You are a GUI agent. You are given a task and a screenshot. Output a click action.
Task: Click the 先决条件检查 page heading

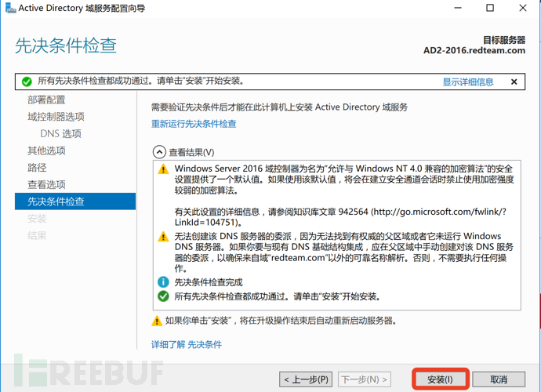66,45
